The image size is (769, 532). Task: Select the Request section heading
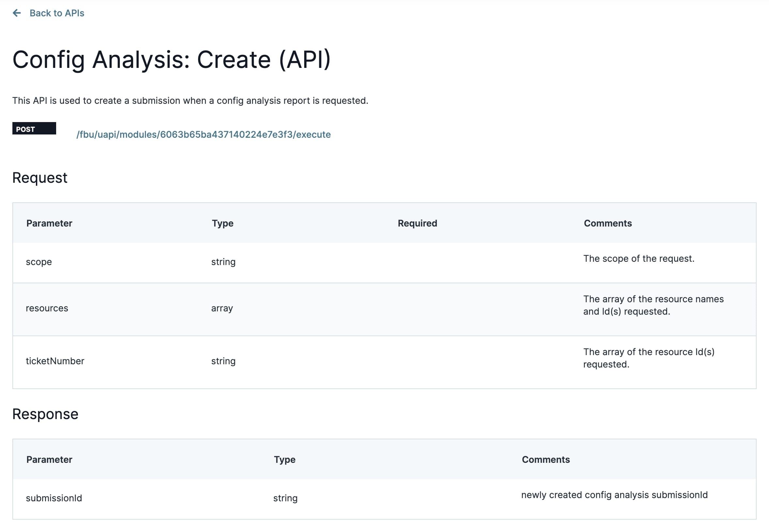tap(40, 178)
